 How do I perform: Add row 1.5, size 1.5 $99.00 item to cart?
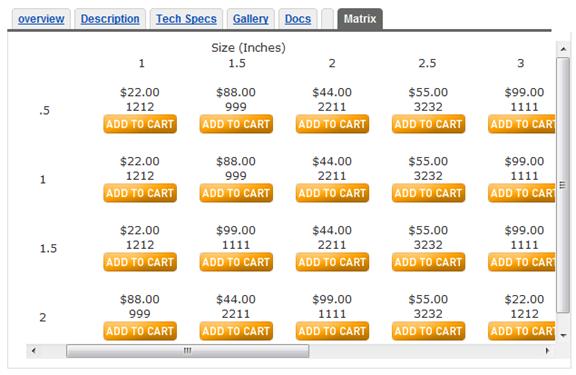point(236,262)
